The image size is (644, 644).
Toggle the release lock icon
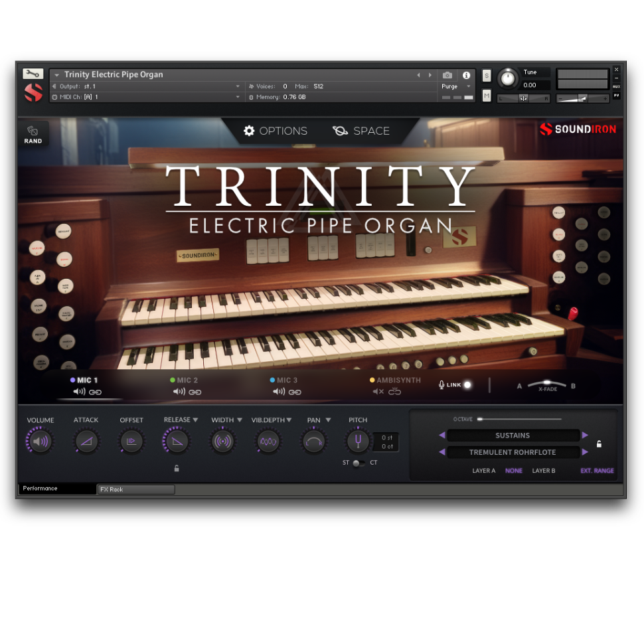pos(177,468)
